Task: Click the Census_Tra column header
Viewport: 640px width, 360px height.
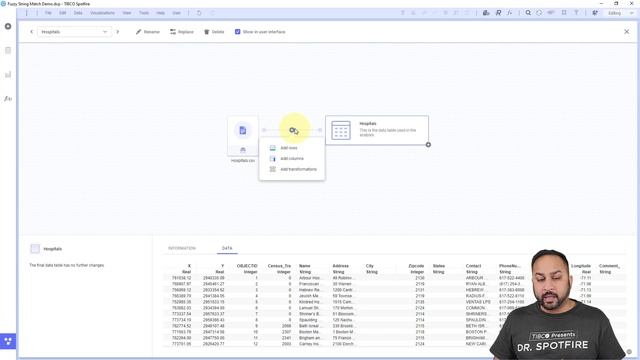Action: [x=279, y=266]
